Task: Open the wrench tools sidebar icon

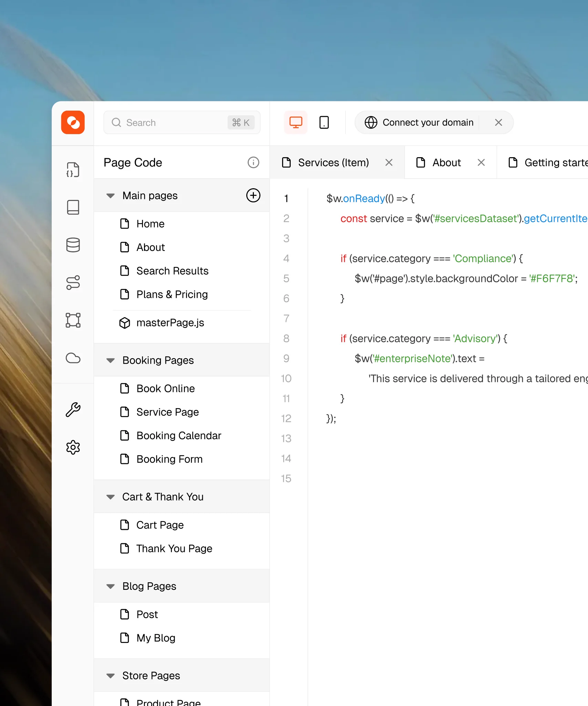Action: (x=73, y=410)
